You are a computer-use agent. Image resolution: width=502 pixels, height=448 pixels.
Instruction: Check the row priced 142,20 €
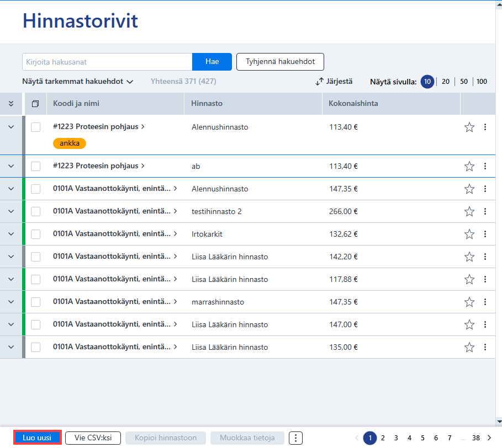[35, 257]
